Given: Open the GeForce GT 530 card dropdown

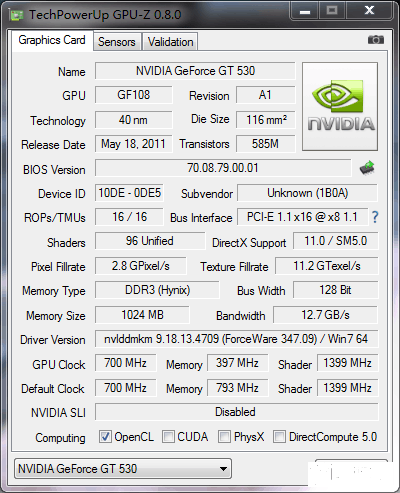Looking at the screenshot, I should click(123, 469).
